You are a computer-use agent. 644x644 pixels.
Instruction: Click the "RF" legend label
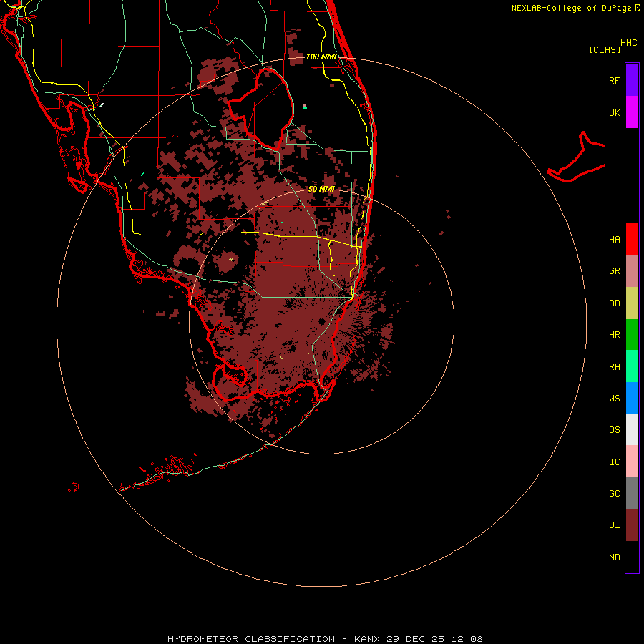pos(614,80)
